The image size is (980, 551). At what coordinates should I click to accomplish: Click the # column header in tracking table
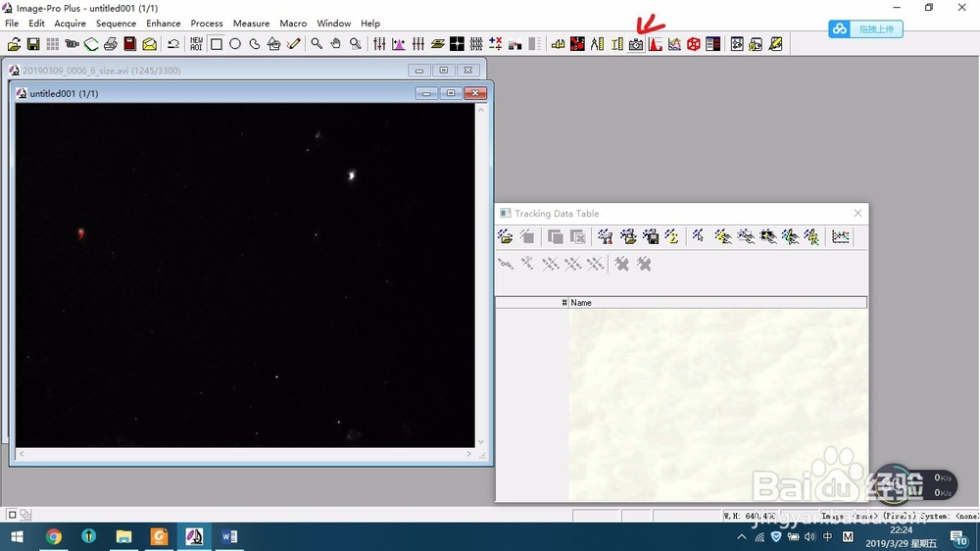click(532, 303)
